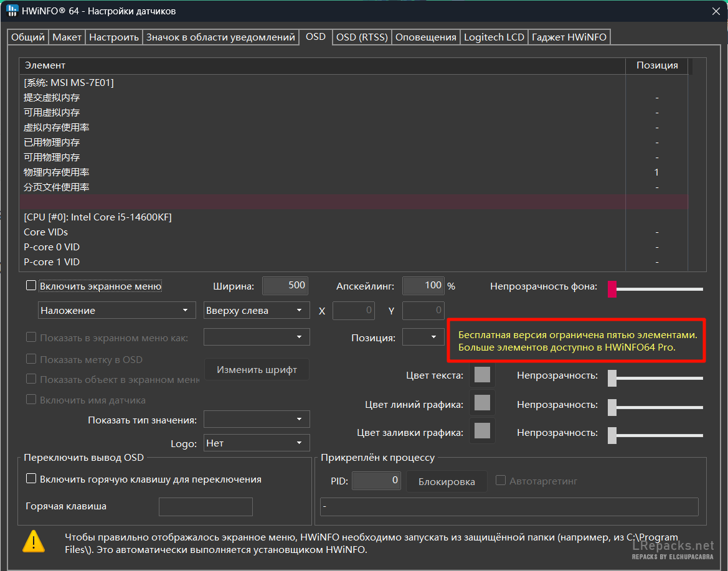Select the 虚拟内存使用率 row

pos(353,127)
